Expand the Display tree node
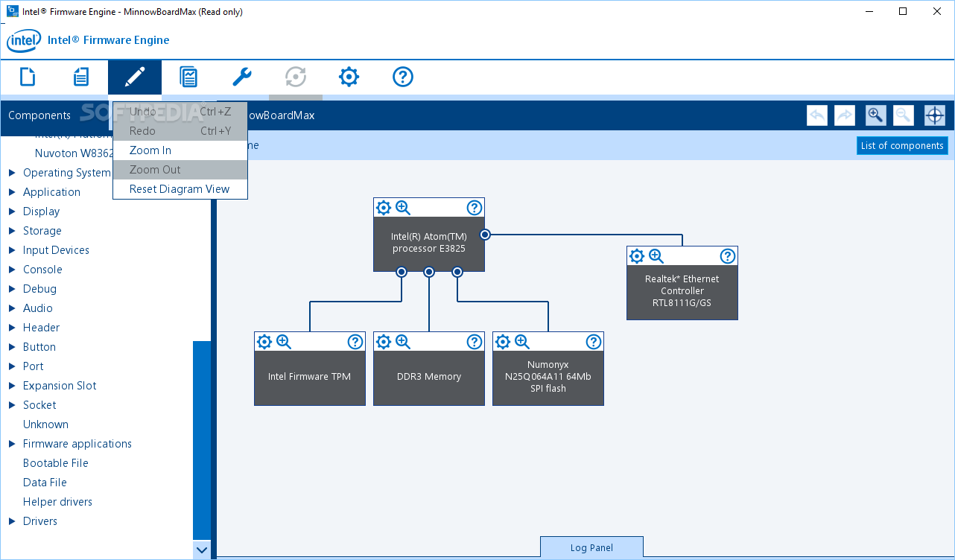 click(x=12, y=211)
